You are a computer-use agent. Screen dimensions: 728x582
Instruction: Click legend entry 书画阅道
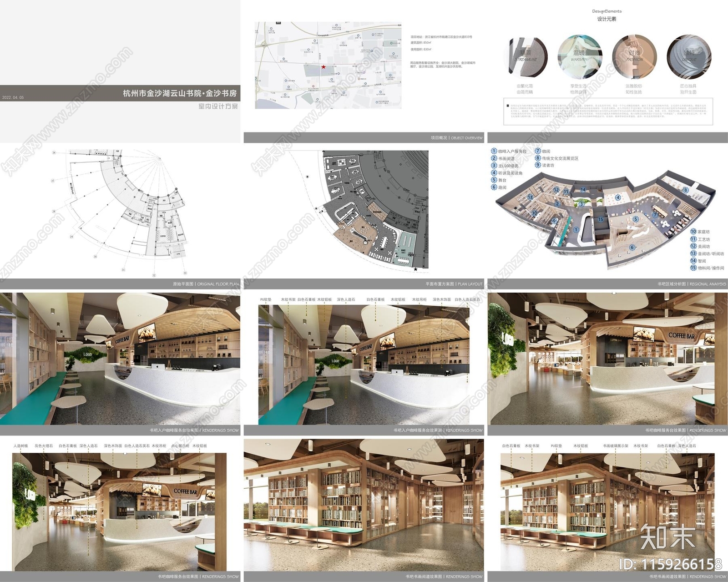tap(506, 158)
